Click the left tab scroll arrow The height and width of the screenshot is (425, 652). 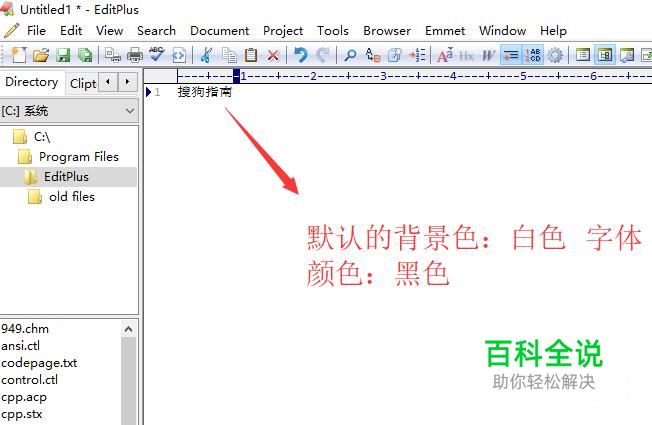click(x=108, y=82)
